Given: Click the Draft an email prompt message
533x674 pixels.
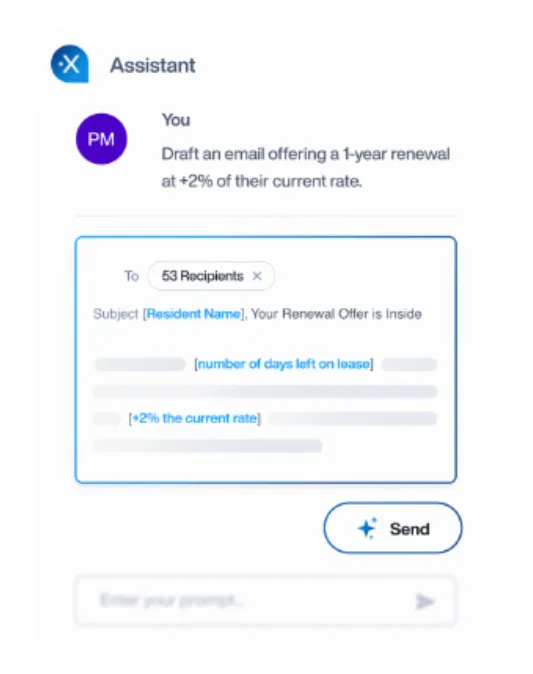Looking at the screenshot, I should click(306, 168).
